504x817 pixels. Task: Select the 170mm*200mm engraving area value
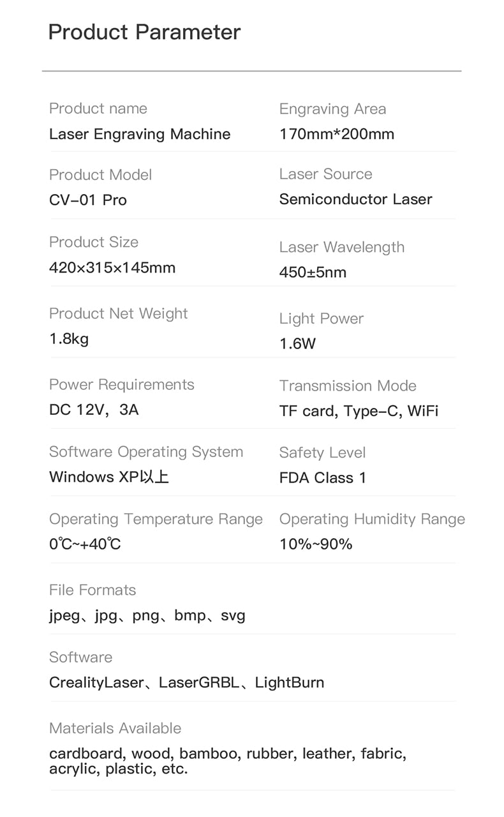tap(337, 134)
